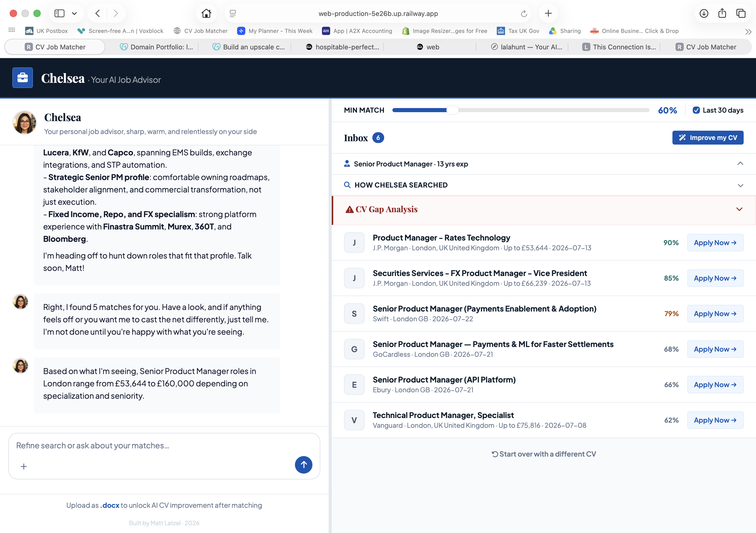Apply Now for Ebury API Platform role

[x=715, y=385]
